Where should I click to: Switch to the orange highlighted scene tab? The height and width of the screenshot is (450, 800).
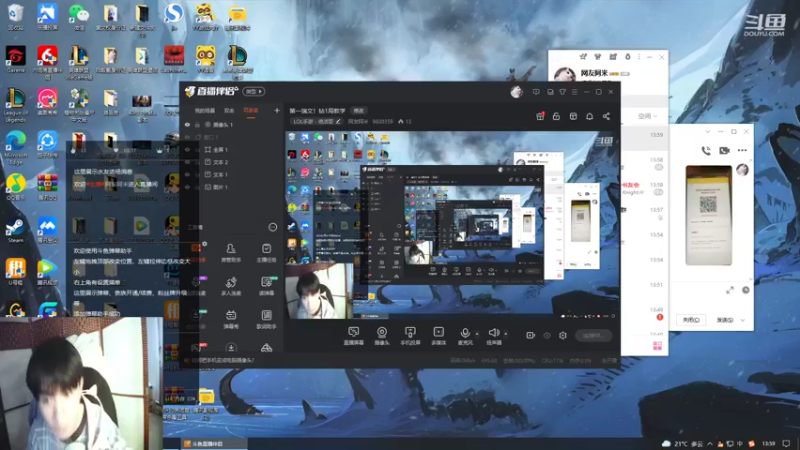[x=251, y=111]
